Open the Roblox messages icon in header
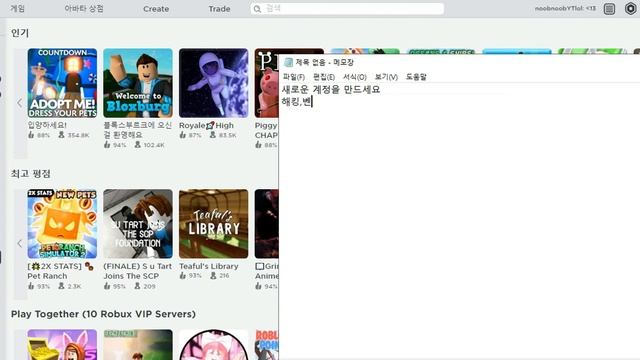 (609, 9)
